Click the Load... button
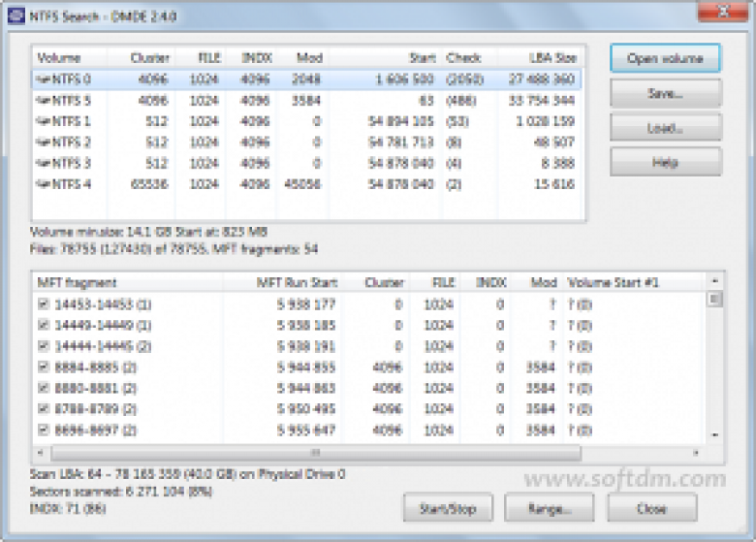Image resolution: width=756 pixels, height=542 pixels. (665, 128)
